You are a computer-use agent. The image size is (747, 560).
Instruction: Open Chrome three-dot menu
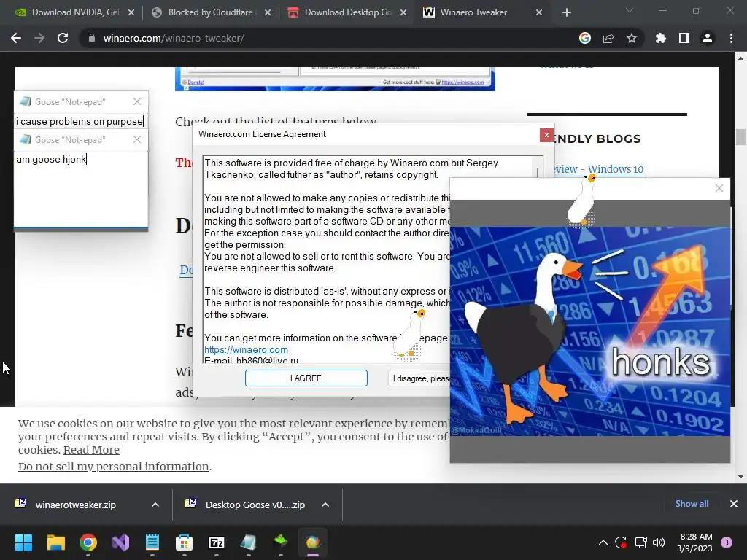(731, 38)
